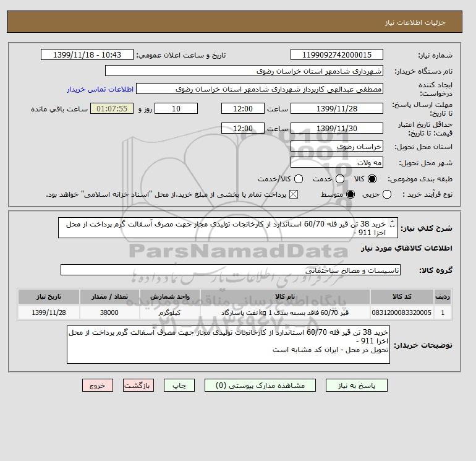Click the item code cell 0831200083320005
Image resolution: width=476 pixels, height=461 pixels.
402,312
